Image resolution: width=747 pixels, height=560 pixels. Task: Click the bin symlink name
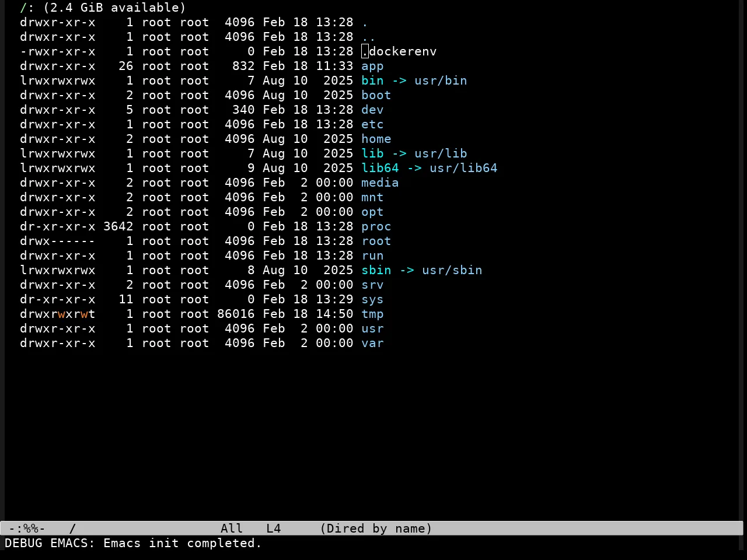[372, 80]
